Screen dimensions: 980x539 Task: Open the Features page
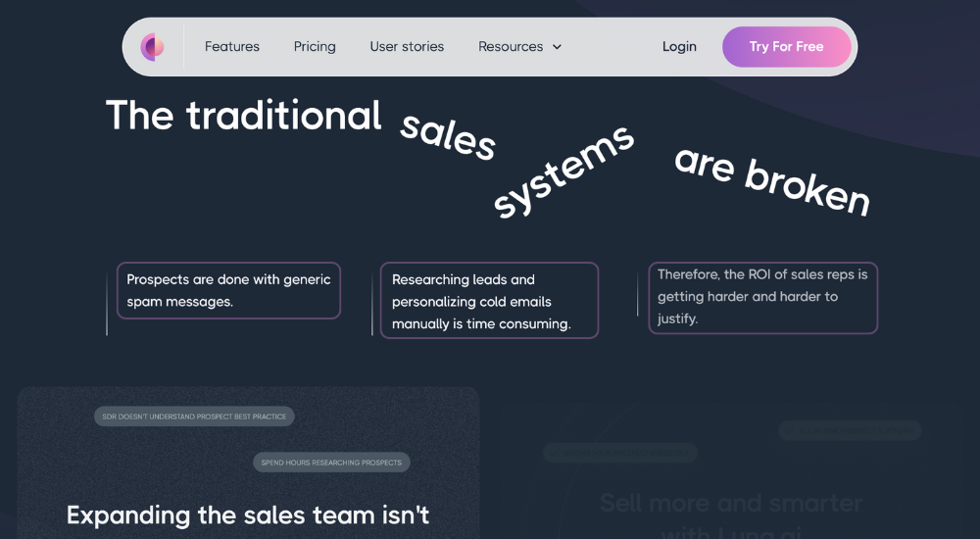point(232,47)
